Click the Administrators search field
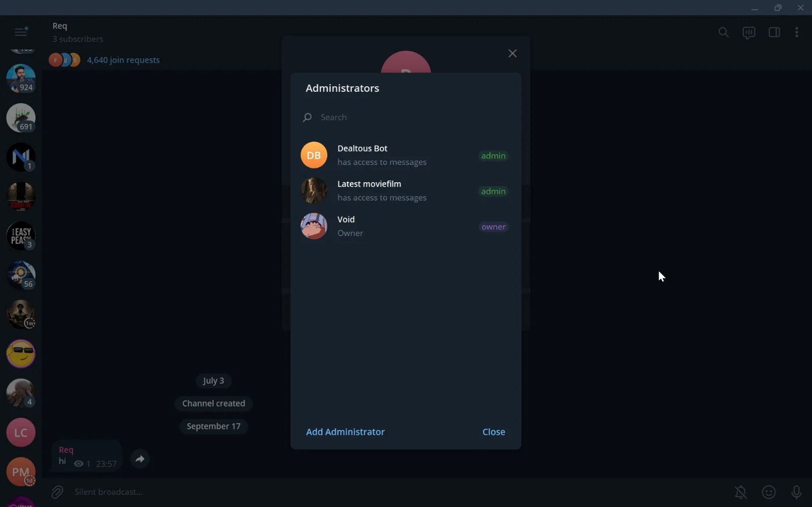Viewport: 812px width, 507px height. [x=406, y=117]
